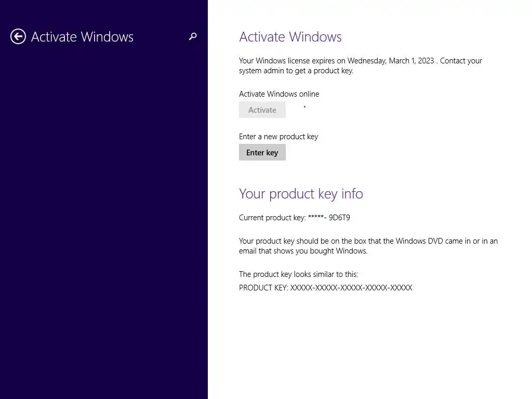Click the 'Current product key' label text
Screen dimensions: 532x399
272,218
